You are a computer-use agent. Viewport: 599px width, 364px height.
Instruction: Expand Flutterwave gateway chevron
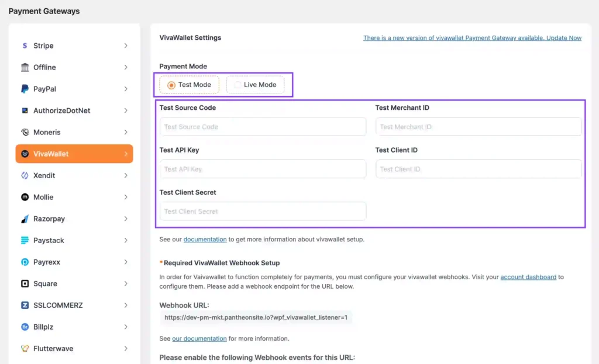tap(126, 349)
